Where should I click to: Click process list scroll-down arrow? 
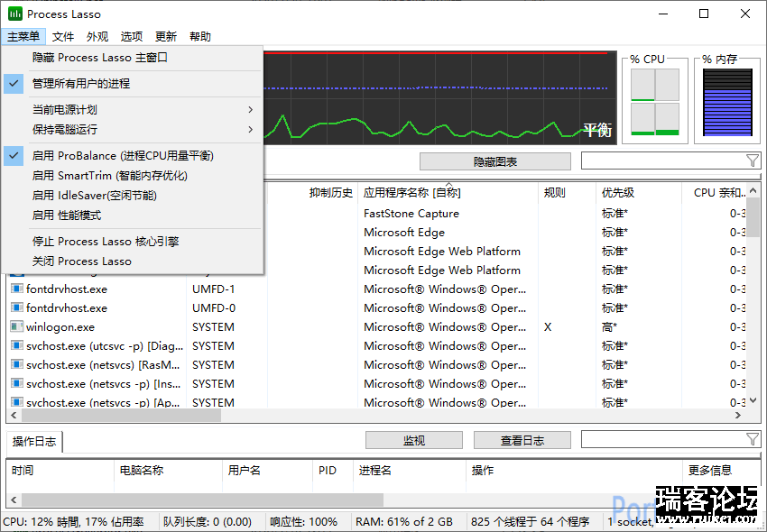tap(753, 401)
